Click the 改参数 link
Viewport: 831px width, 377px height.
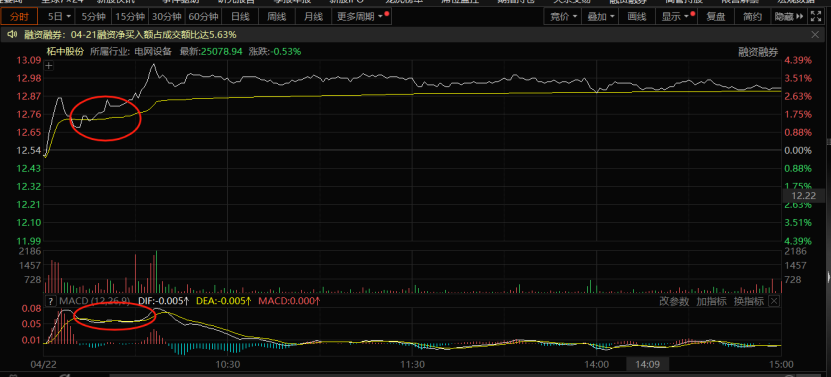(674, 301)
